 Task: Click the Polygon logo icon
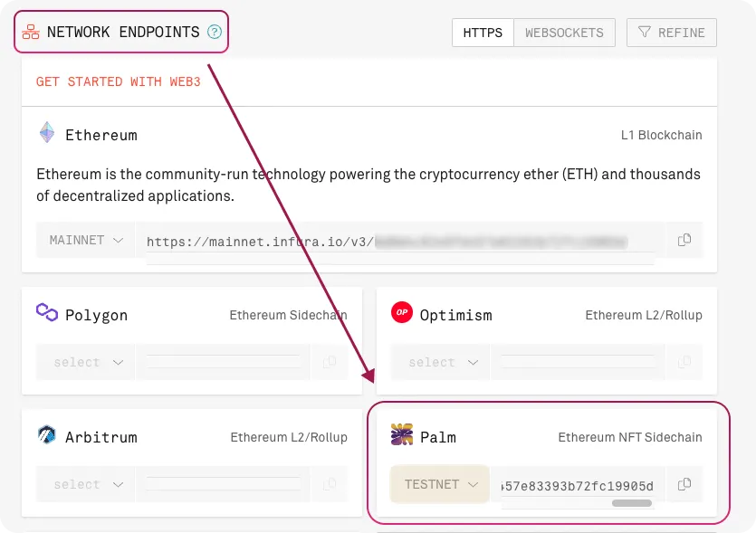click(x=47, y=313)
